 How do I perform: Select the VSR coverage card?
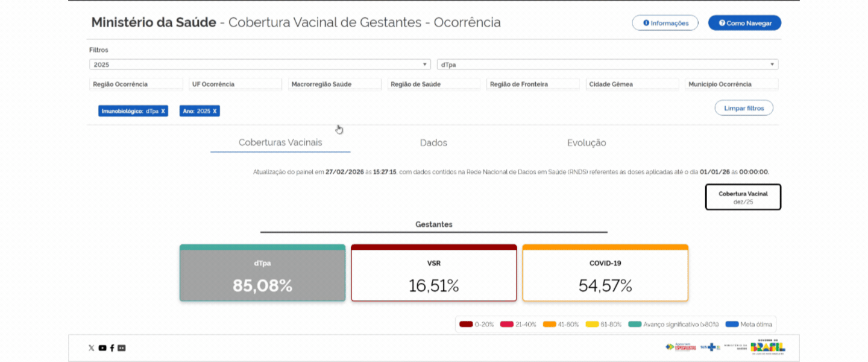(433, 273)
